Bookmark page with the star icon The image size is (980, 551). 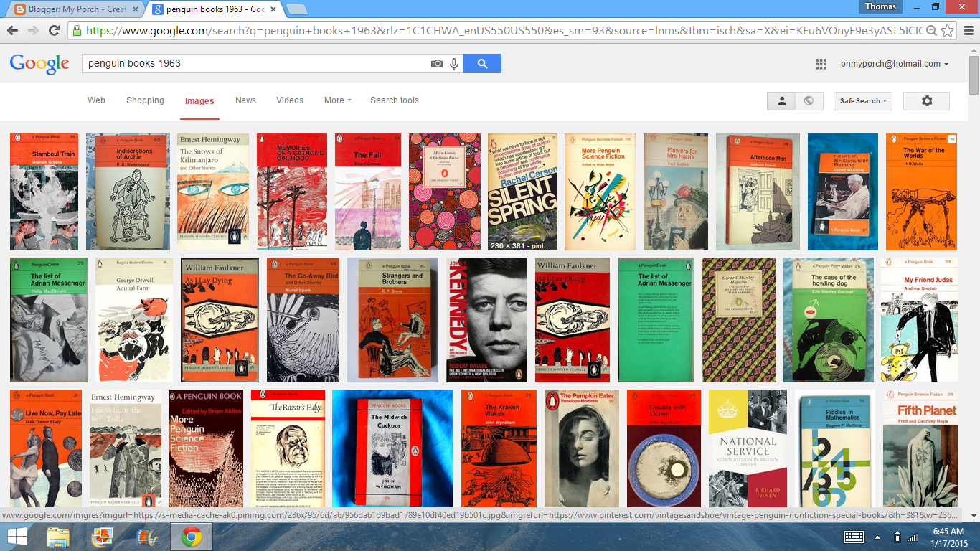(948, 31)
